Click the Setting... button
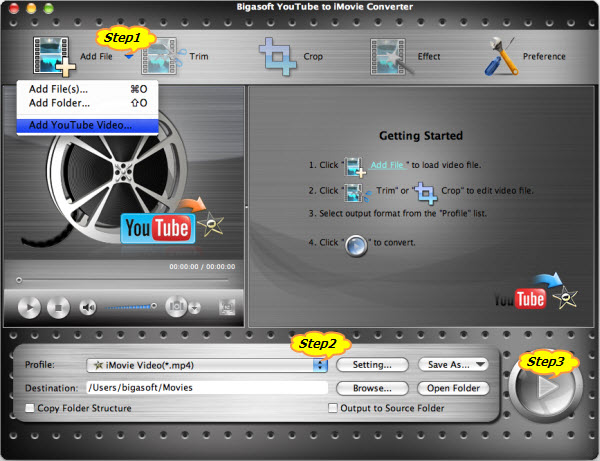Image resolution: width=600 pixels, height=461 pixels. (x=372, y=365)
